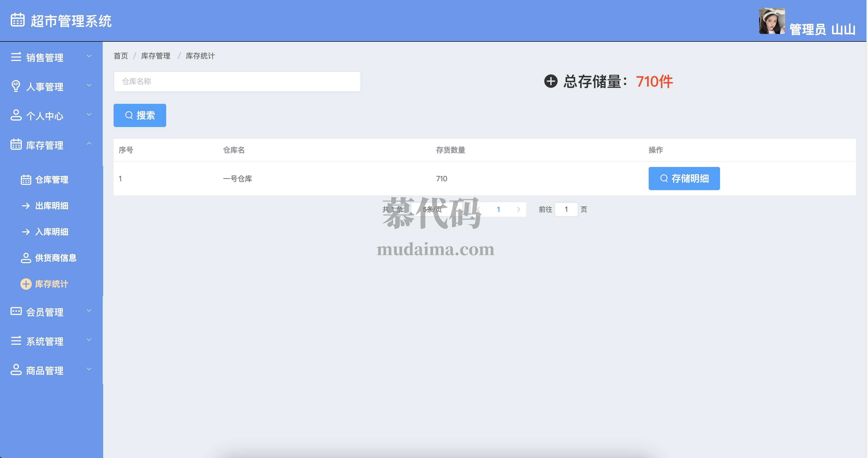Screen dimensions: 868x458
Task: Click the 首页 breadcrumb link
Action: tap(121, 56)
